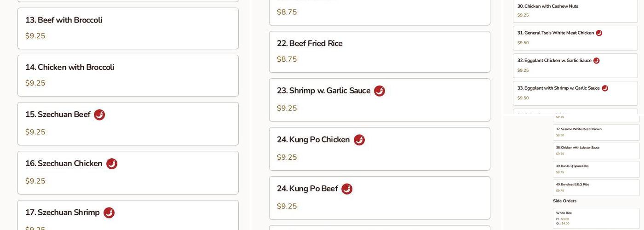
Task: Open 38. Chicken with Lobster Sauce
Action: coord(596,150)
